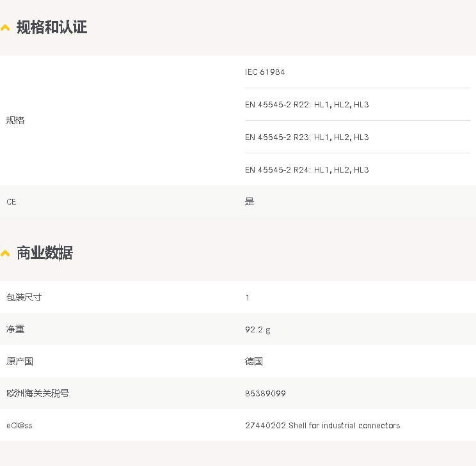Click the 商业数据 section heading

coord(45,252)
